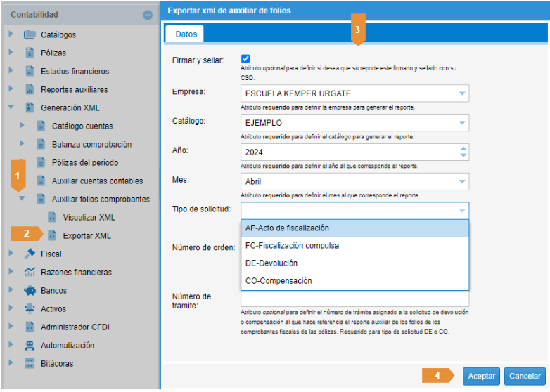Click the Catálogos folder icon
This screenshot has width=550, height=392.
pos(30,34)
